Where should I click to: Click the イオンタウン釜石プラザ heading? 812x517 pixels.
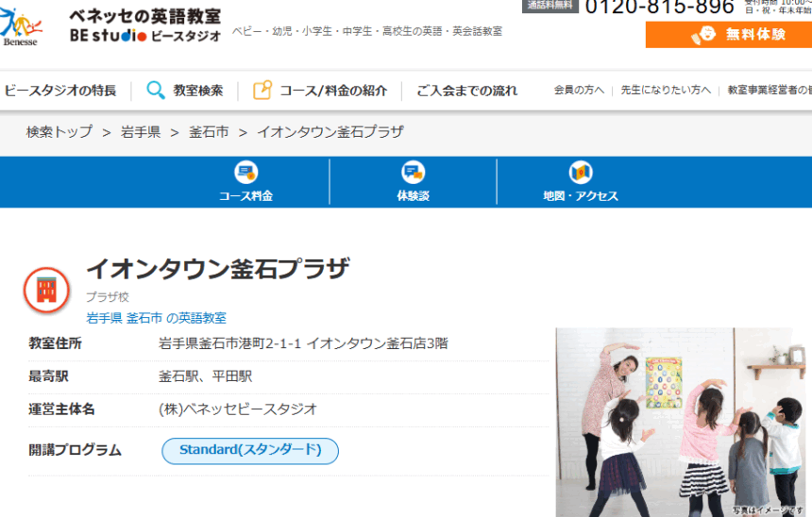click(x=218, y=269)
